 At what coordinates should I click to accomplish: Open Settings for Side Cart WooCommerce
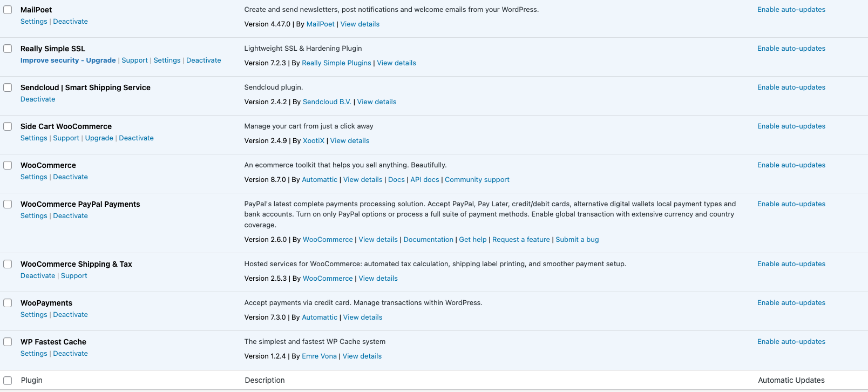point(33,138)
